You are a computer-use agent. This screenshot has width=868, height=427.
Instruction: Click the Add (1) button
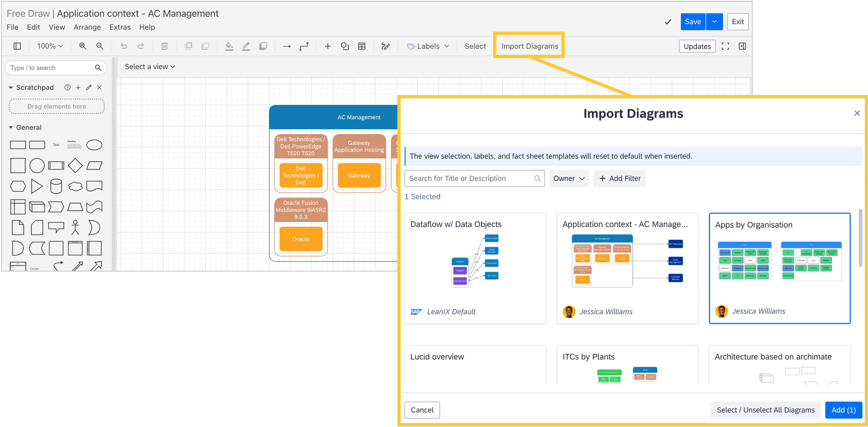click(843, 410)
